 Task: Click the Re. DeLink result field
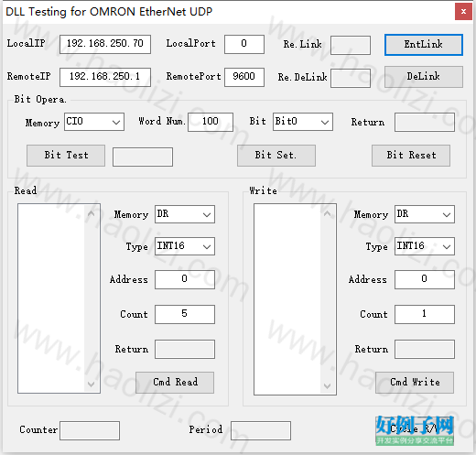(351, 78)
